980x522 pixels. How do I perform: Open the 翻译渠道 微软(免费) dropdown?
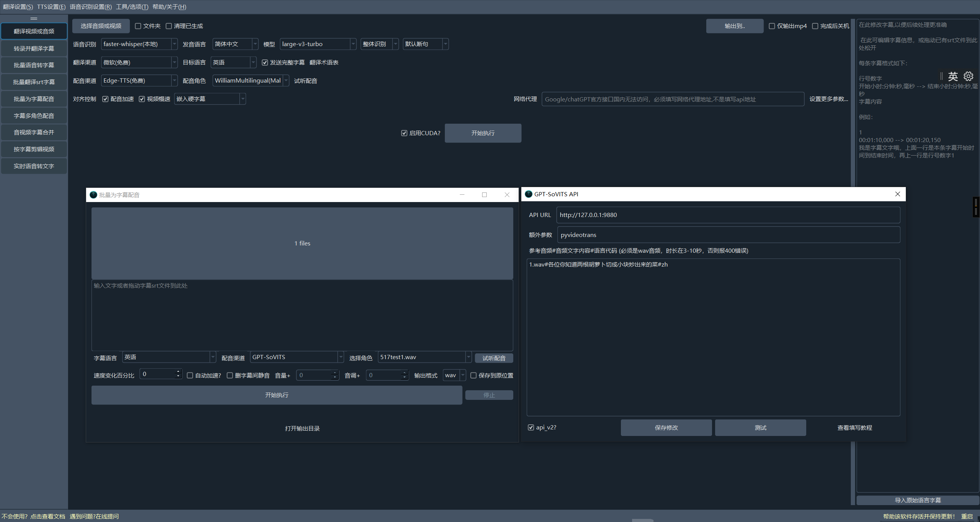pos(174,62)
